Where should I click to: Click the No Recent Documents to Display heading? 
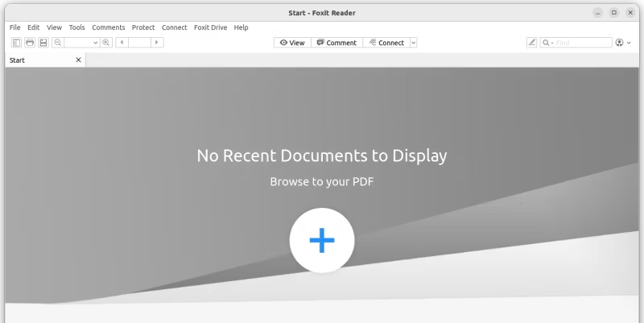(x=322, y=155)
